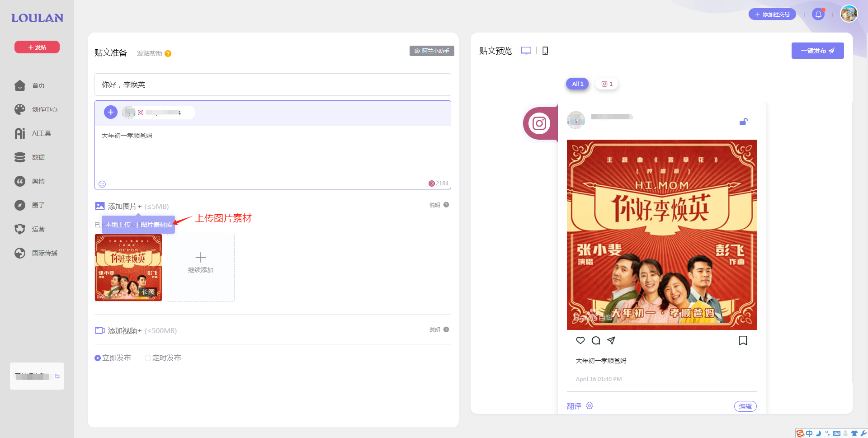Click 添加图片+ label

click(x=125, y=207)
